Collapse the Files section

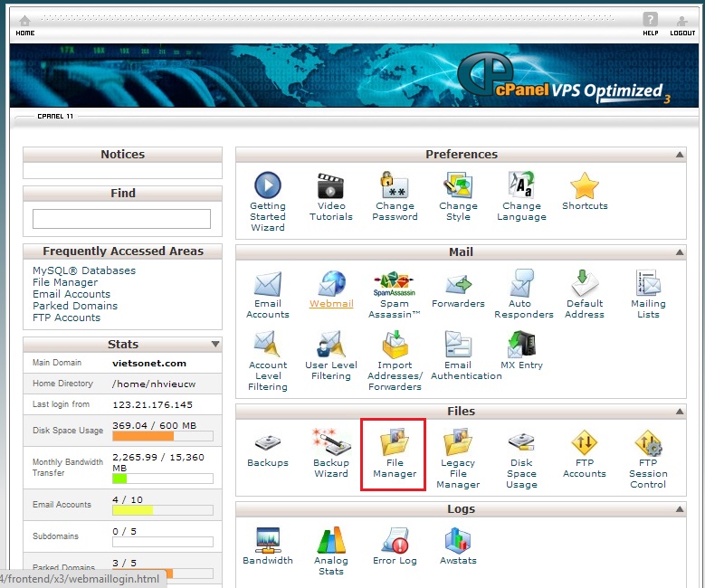[x=680, y=412]
